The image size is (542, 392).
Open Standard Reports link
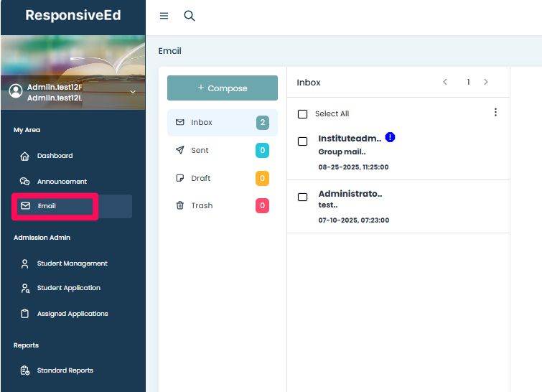coord(65,370)
